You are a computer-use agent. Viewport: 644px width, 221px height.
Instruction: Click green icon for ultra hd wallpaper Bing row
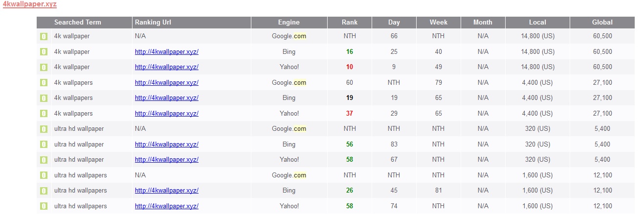pos(44,145)
